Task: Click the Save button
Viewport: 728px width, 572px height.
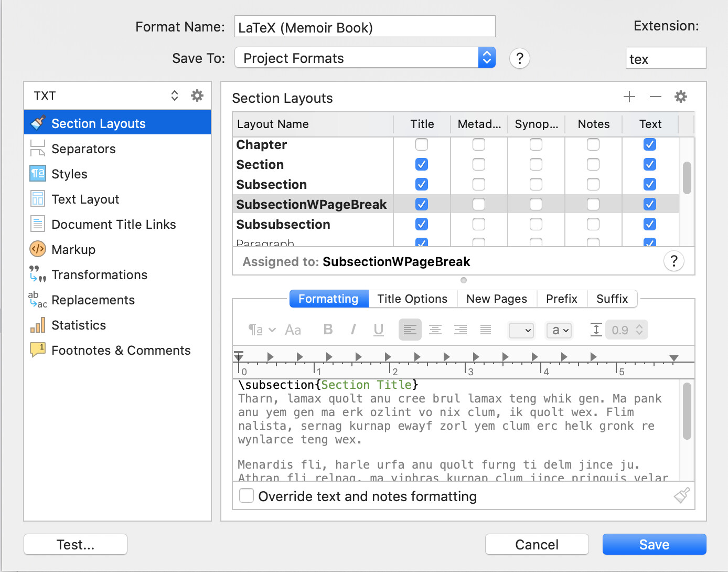Action: pyautogui.click(x=655, y=545)
